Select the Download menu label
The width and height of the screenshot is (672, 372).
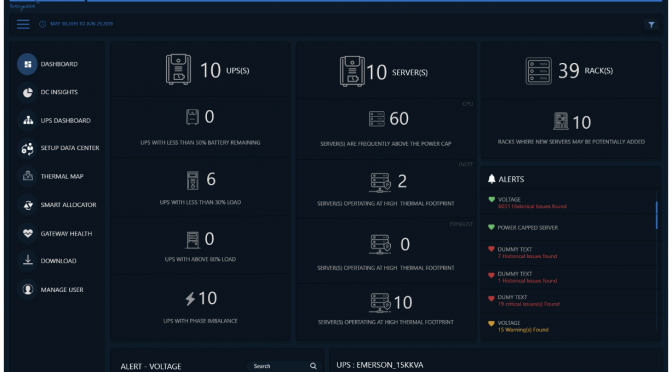coord(59,261)
